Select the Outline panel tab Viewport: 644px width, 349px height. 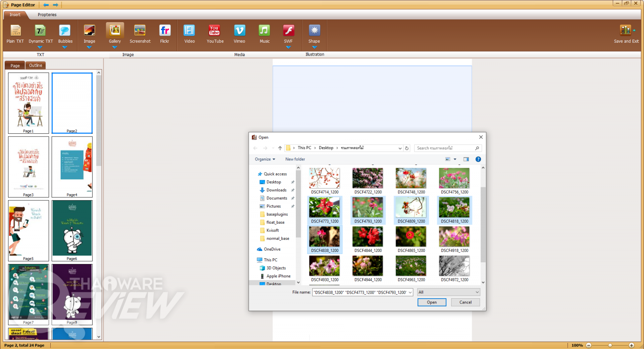pyautogui.click(x=35, y=65)
